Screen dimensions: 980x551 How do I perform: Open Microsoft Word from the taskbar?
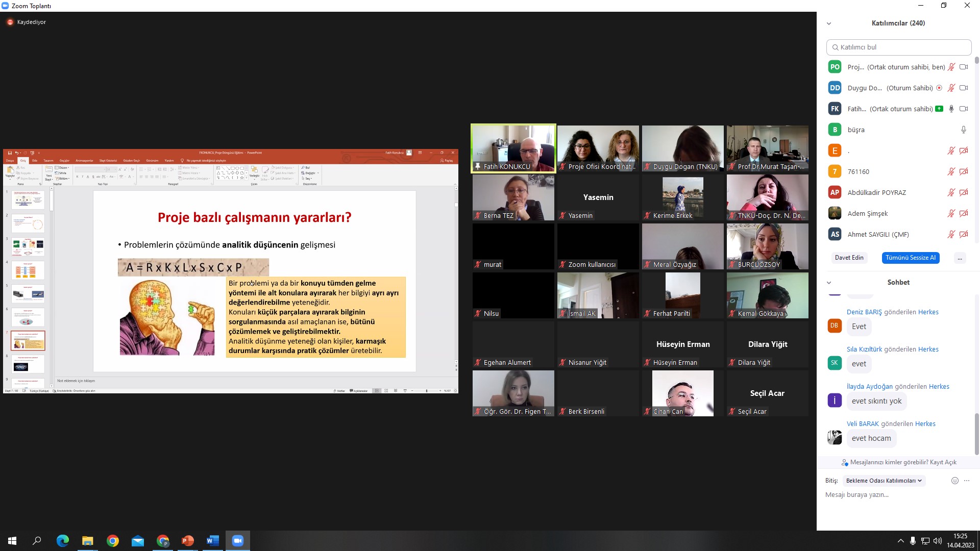[x=213, y=541]
